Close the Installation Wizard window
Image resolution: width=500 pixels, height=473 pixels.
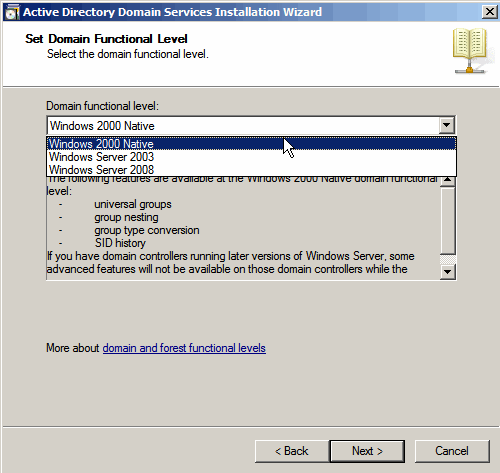490,12
